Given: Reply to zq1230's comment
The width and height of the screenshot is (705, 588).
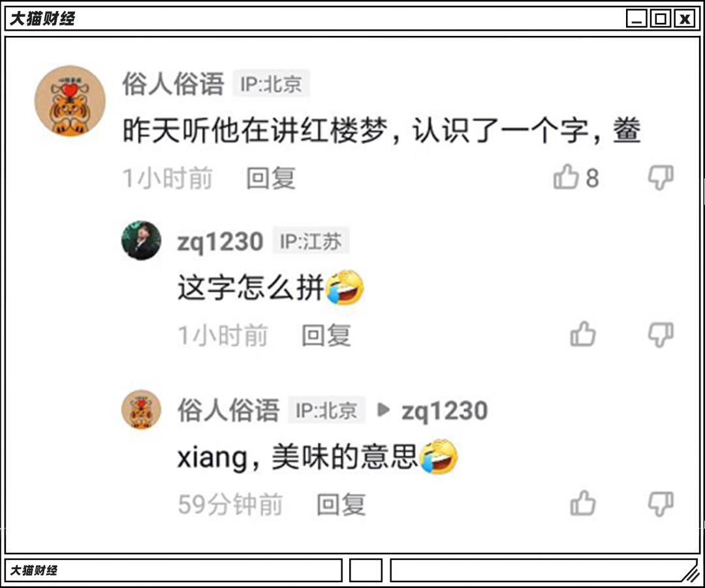Looking at the screenshot, I should point(326,335).
